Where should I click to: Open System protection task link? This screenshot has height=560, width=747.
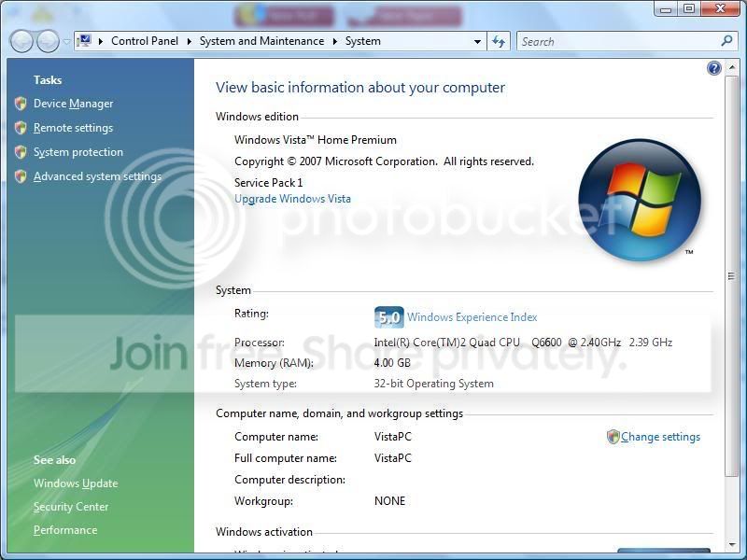pos(78,152)
